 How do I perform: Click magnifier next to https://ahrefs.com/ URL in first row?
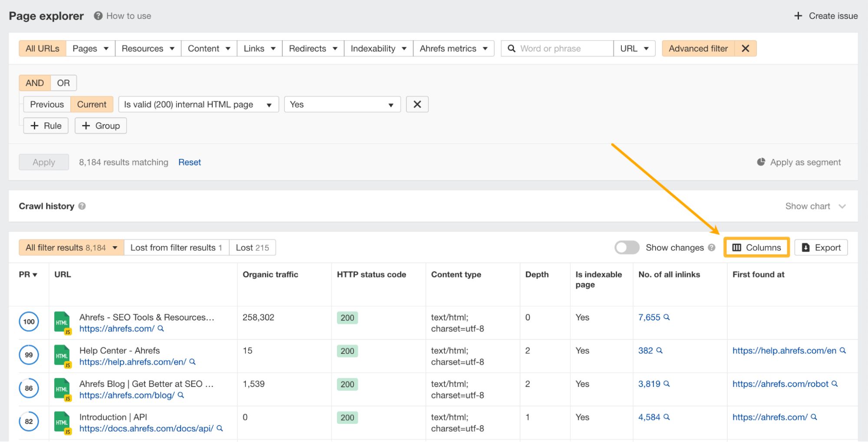click(x=161, y=329)
